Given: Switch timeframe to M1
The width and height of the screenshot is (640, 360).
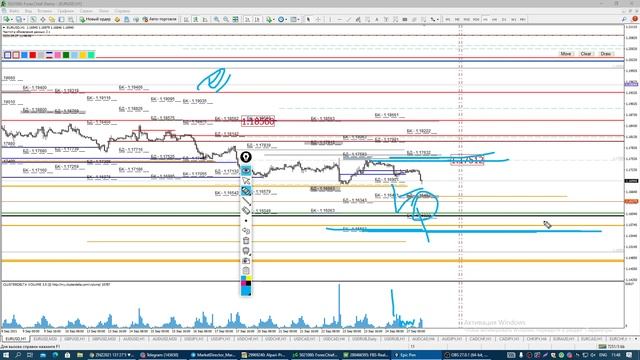Looking at the screenshot, I should (448, 19).
